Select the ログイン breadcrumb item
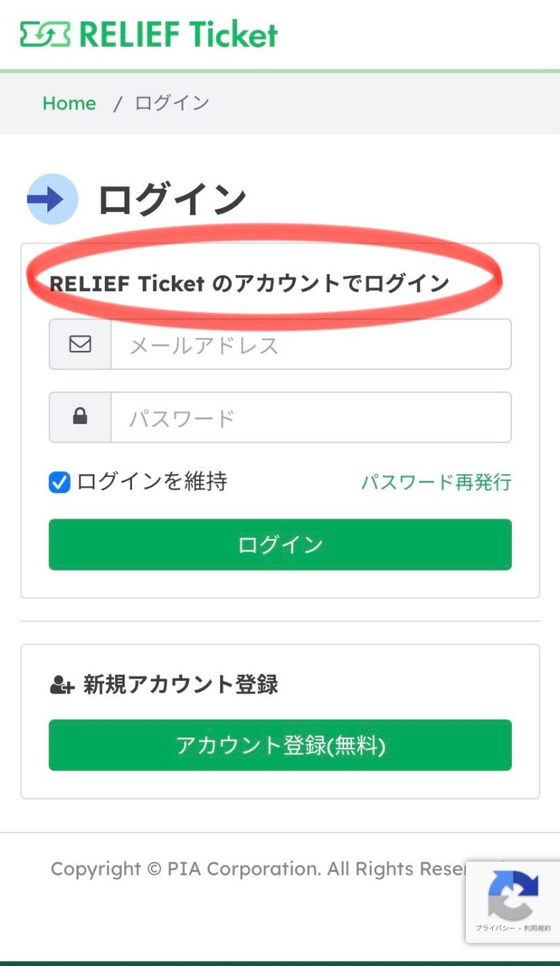The image size is (560, 966). 170,103
